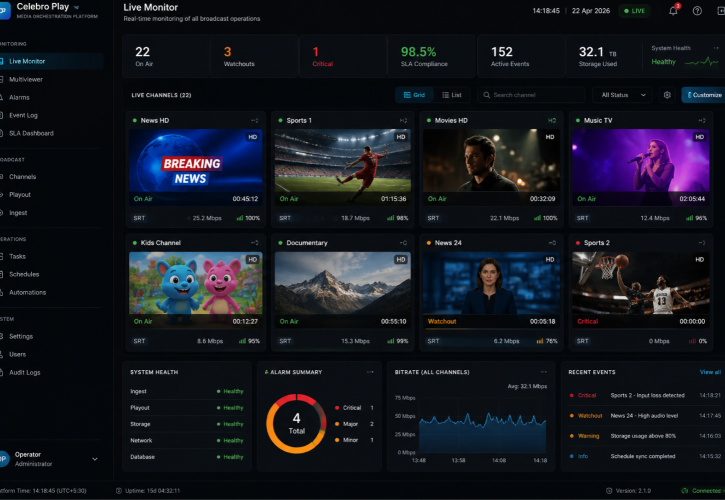Screen dimensions: 725x500
Task: Click the Active Events stat card
Action: coord(521,56)
